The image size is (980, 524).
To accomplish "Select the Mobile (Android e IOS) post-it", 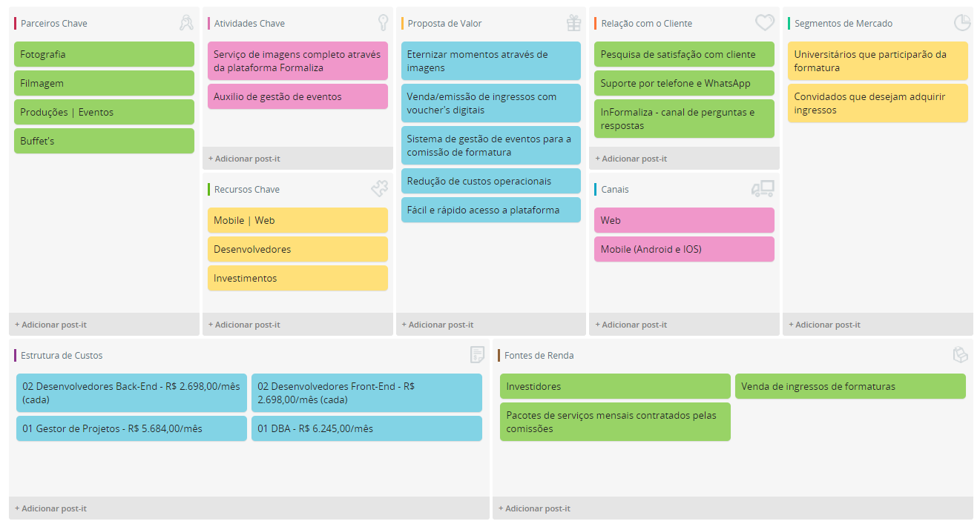I will pos(684,249).
